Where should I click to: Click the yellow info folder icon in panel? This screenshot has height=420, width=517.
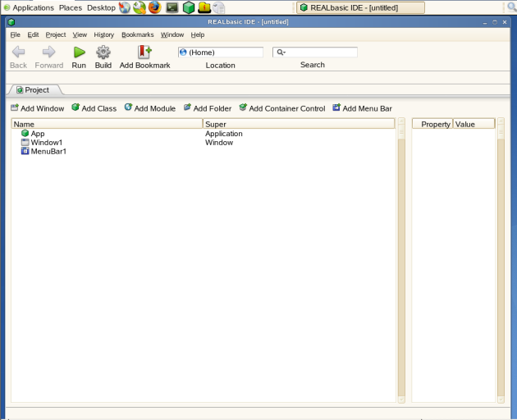[x=204, y=7]
